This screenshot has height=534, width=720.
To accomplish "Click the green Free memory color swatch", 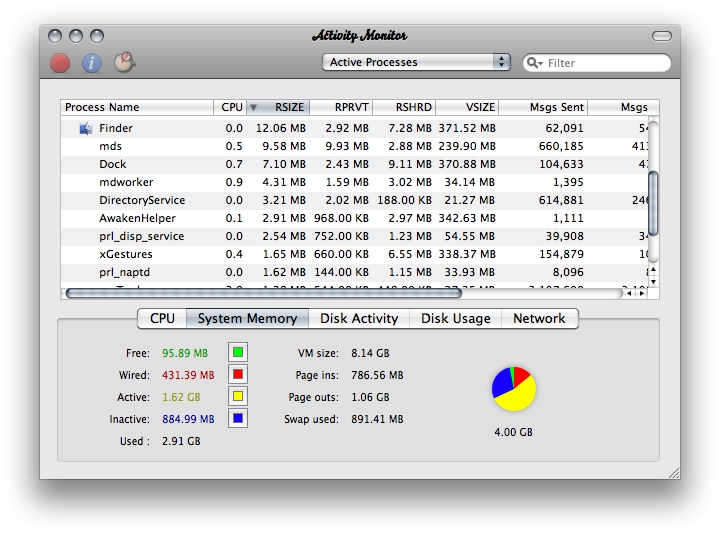I will click(238, 352).
